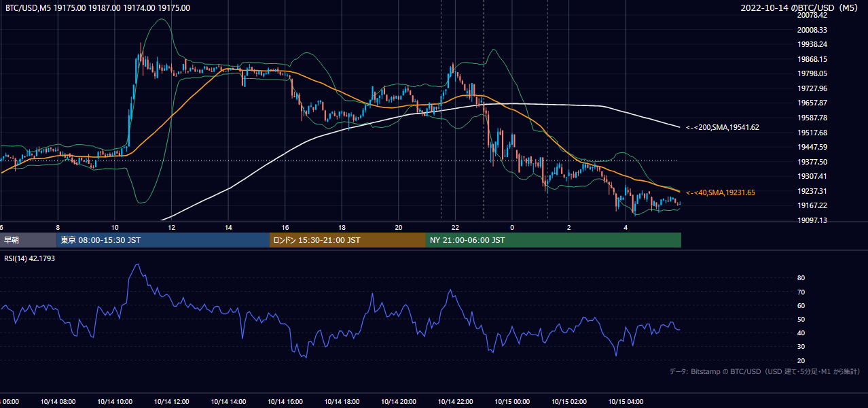Click hour label 22 under price chart
868x408 pixels.
click(455, 227)
